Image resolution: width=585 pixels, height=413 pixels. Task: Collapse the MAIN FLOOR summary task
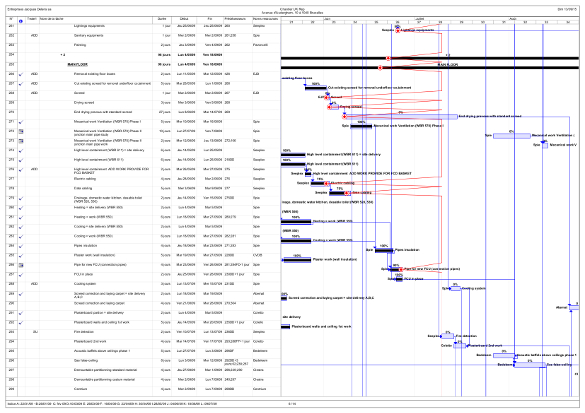[x=66, y=65]
